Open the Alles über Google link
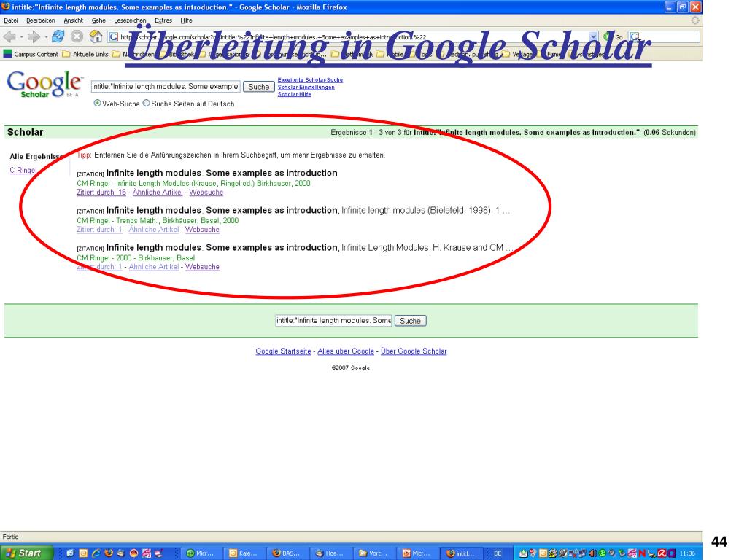The height and width of the screenshot is (560, 747). click(x=346, y=351)
